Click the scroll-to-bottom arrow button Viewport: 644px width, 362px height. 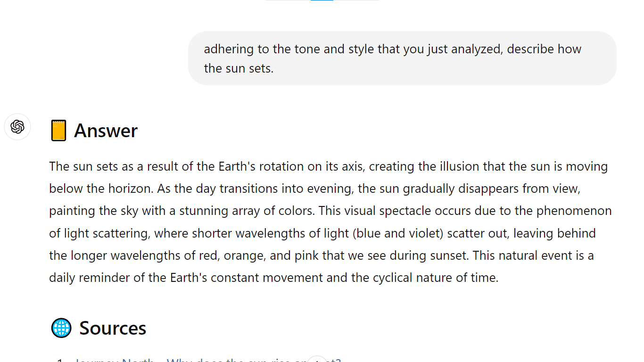click(318, 361)
